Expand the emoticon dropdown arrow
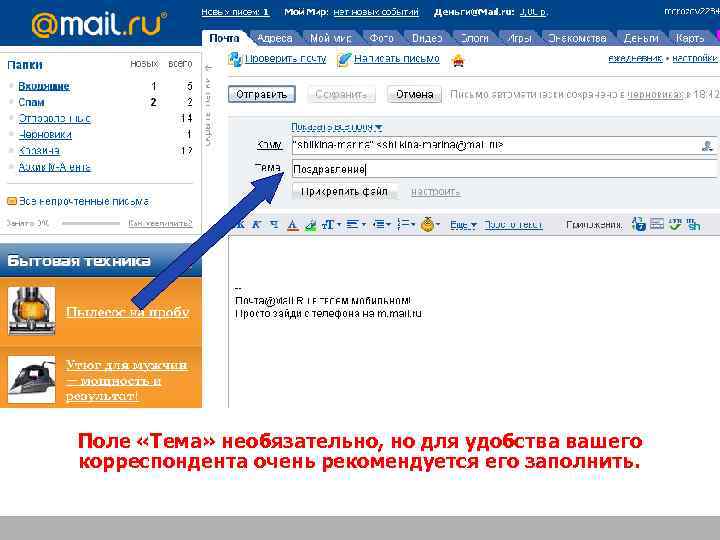Viewport: 720px width, 540px height. (438, 225)
